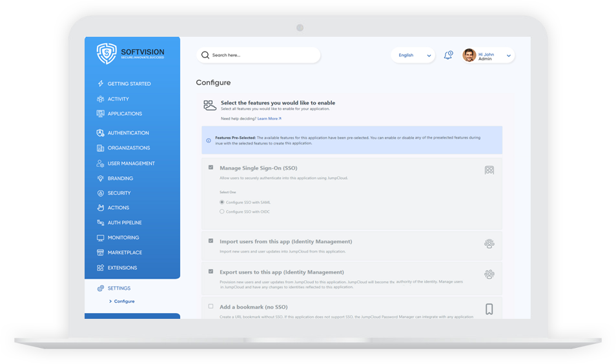The height and width of the screenshot is (364, 616).
Task: Click the features cloud icon beside heading
Action: click(210, 105)
